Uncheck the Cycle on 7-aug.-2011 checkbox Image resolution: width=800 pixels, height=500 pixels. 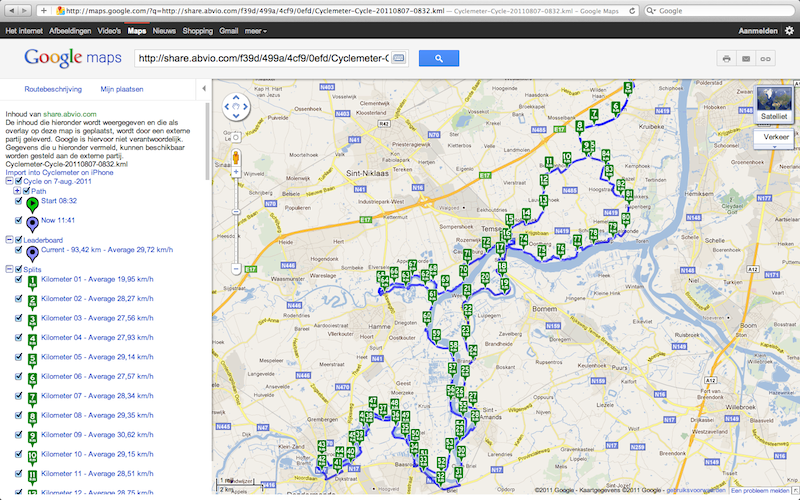click(18, 181)
